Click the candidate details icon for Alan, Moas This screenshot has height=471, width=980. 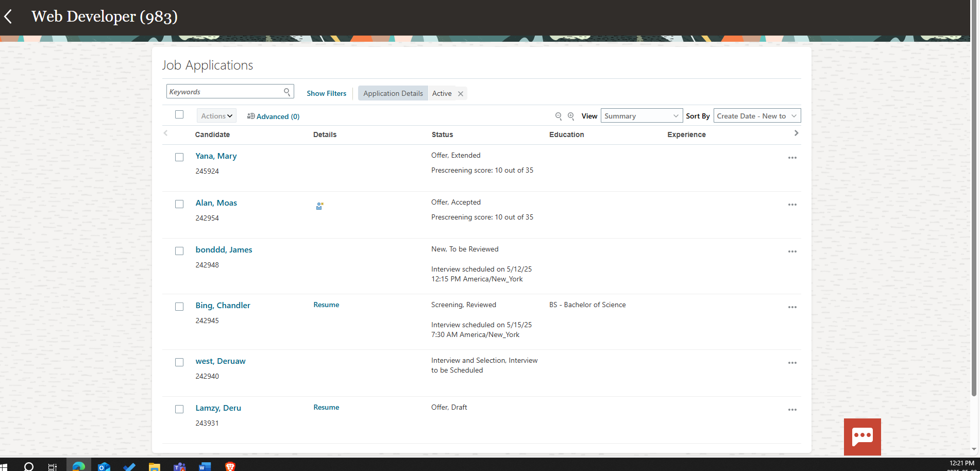[x=319, y=206]
